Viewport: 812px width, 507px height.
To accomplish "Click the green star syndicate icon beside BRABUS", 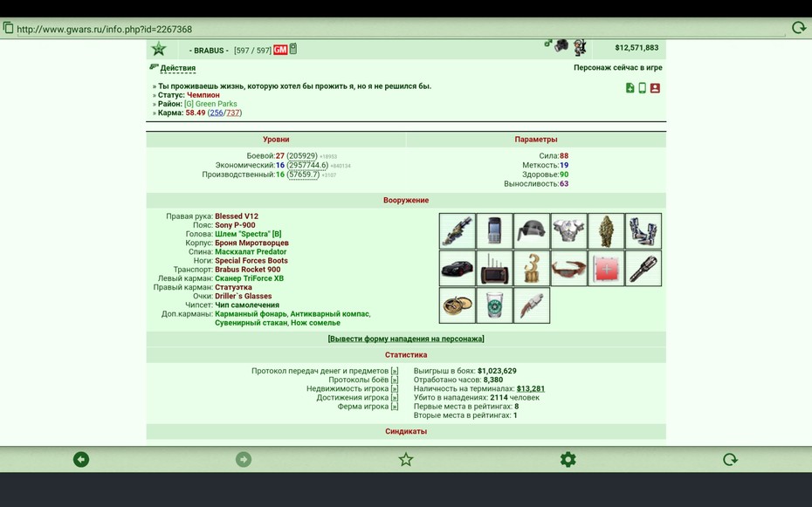I will [x=158, y=49].
